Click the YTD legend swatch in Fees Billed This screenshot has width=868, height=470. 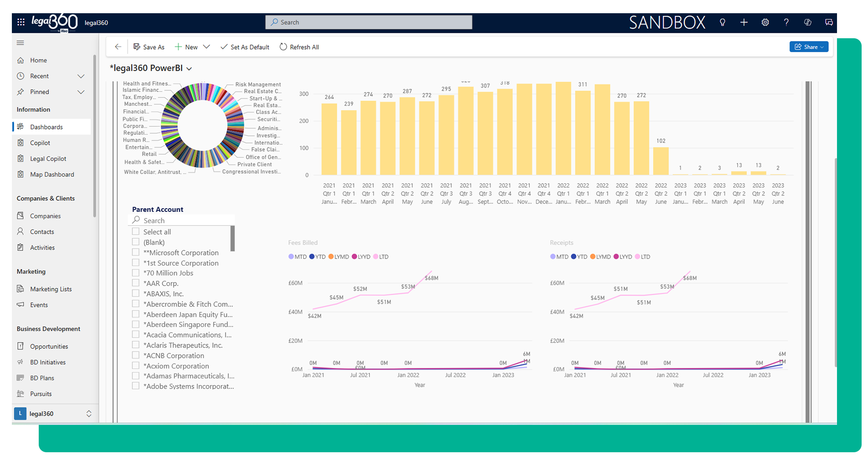(x=312, y=257)
